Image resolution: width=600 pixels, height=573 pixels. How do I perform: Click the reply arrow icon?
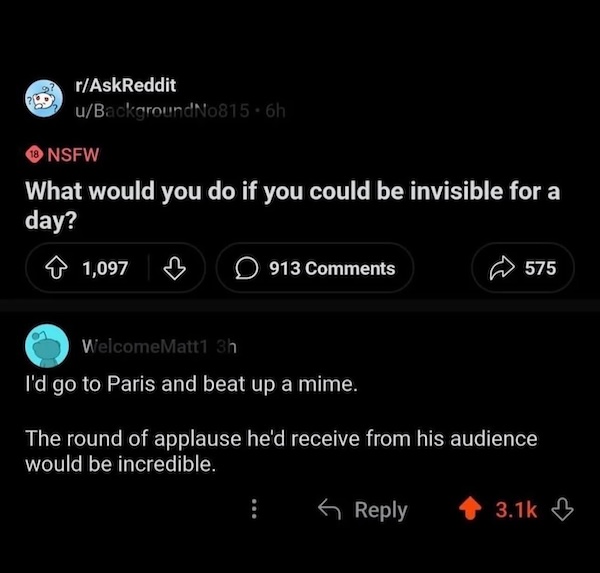pyautogui.click(x=329, y=509)
